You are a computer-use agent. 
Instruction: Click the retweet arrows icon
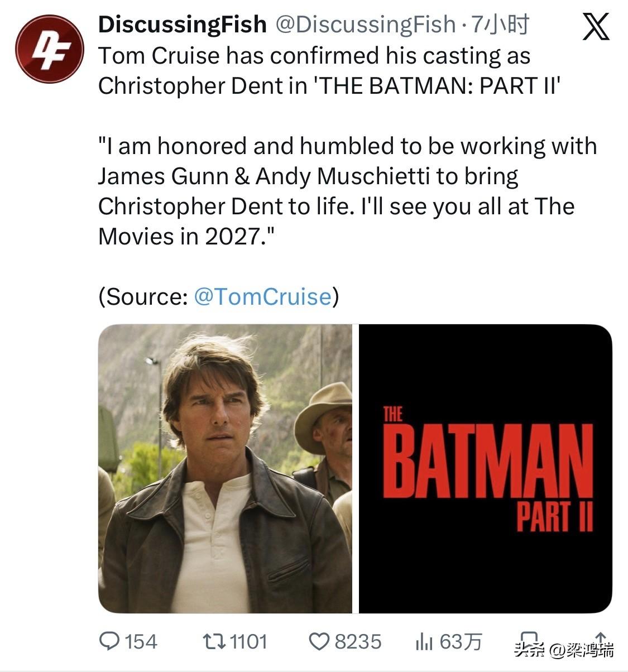pos(215,641)
